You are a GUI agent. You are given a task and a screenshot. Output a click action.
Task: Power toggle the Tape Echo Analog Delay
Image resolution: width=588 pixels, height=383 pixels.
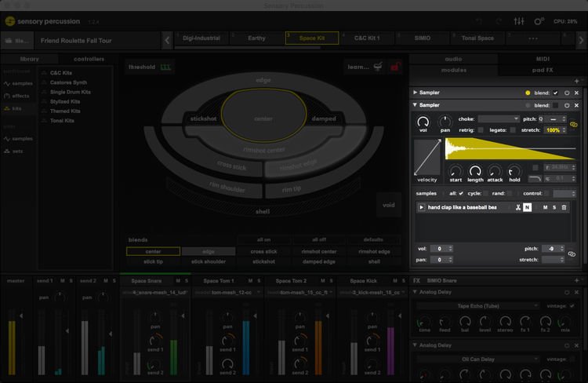tap(567, 292)
